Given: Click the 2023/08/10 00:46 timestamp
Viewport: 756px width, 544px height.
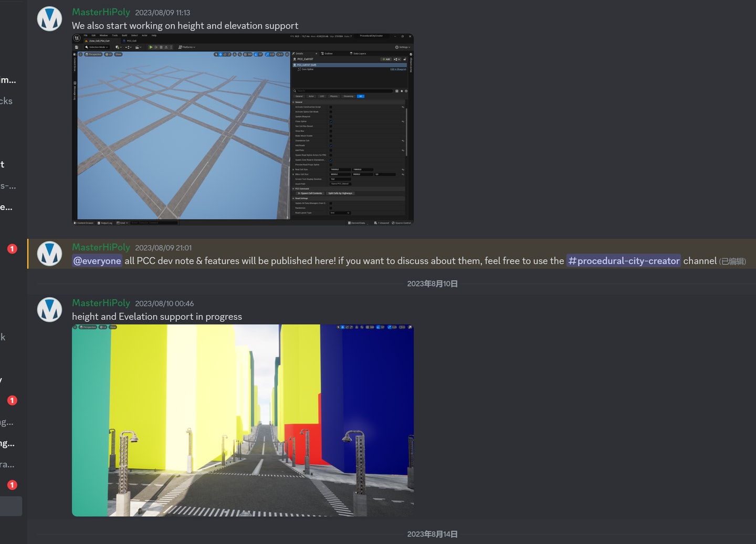Looking at the screenshot, I should pyautogui.click(x=164, y=304).
